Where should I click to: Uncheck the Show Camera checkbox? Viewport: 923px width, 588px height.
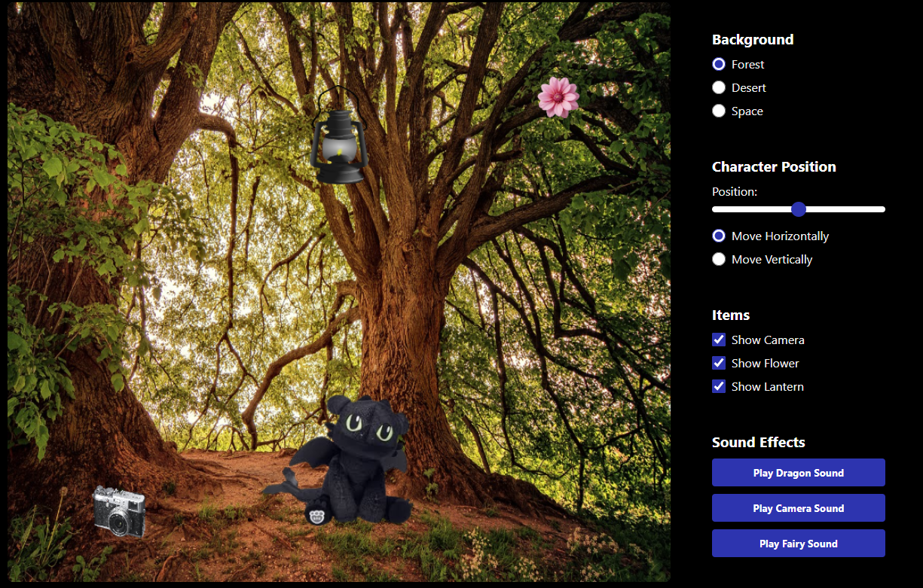[719, 340]
